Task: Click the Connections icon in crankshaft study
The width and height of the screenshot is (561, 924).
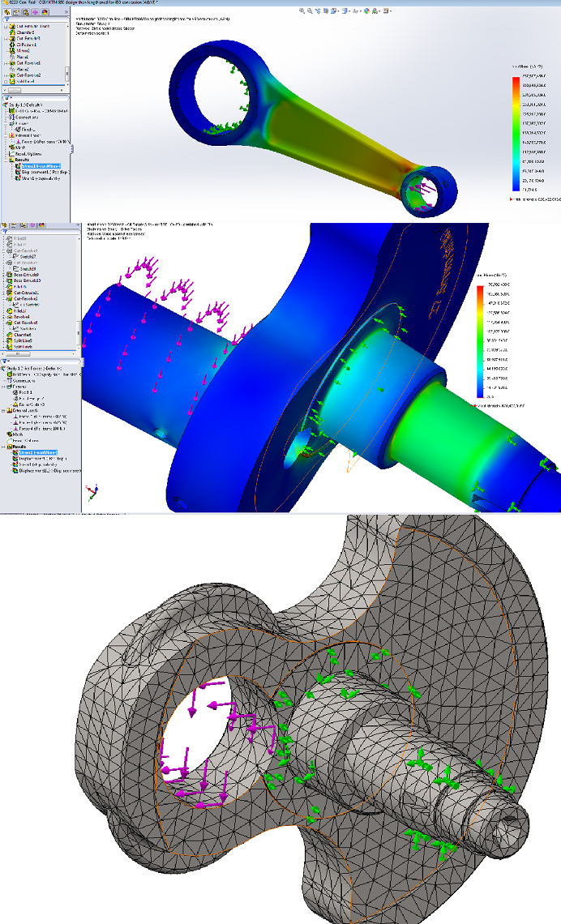Action: click(x=10, y=381)
